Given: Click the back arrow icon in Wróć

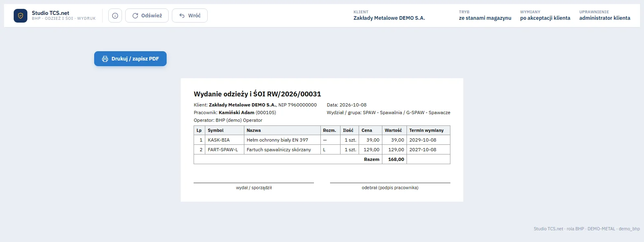Looking at the screenshot, I should coord(182,16).
